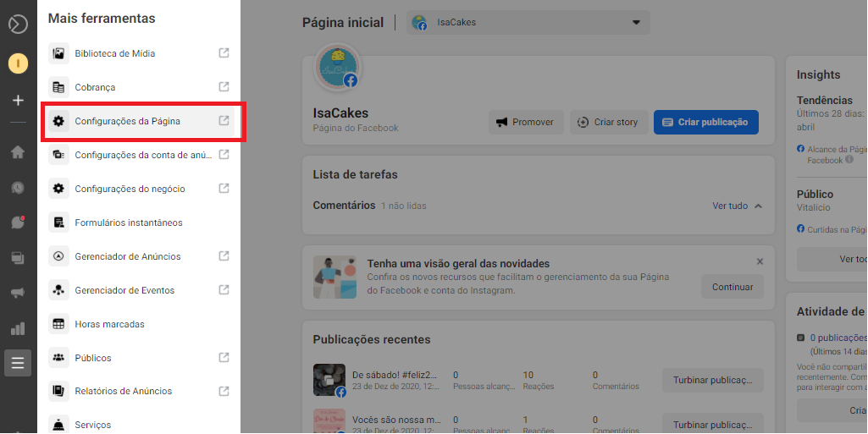Image resolution: width=868 pixels, height=434 pixels.
Task: Click the Continuar button
Action: [x=733, y=287]
